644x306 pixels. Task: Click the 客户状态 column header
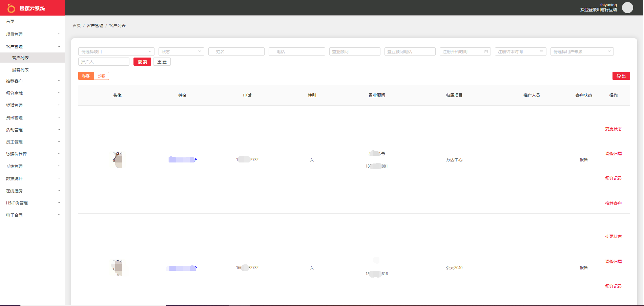(x=584, y=95)
